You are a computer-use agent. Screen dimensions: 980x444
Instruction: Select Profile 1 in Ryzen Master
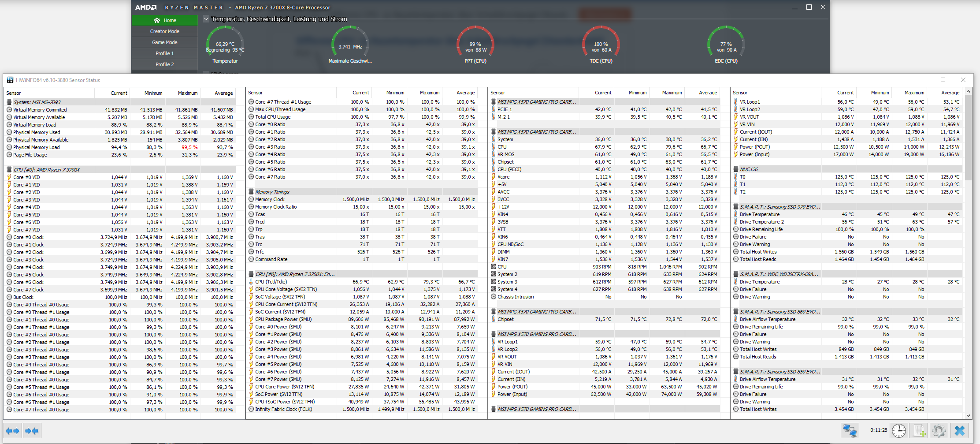(165, 53)
